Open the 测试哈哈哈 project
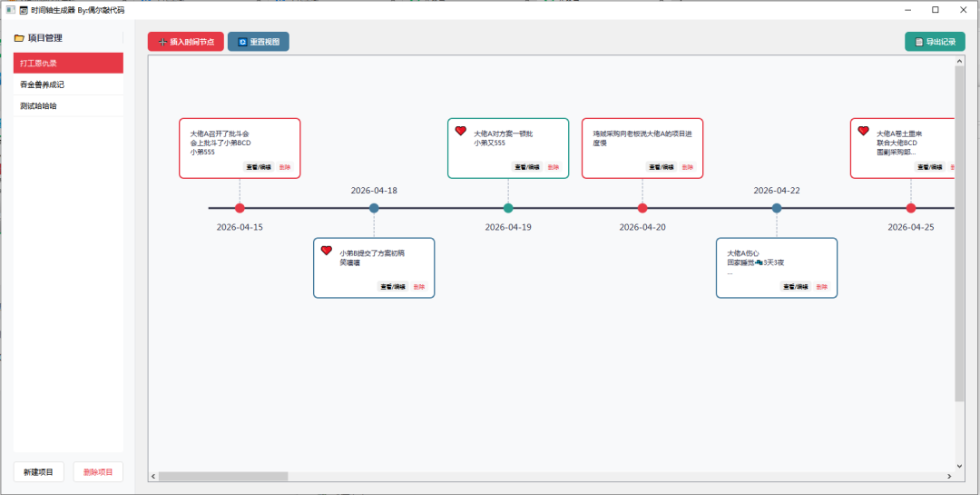The height and width of the screenshot is (495, 980). [x=68, y=105]
